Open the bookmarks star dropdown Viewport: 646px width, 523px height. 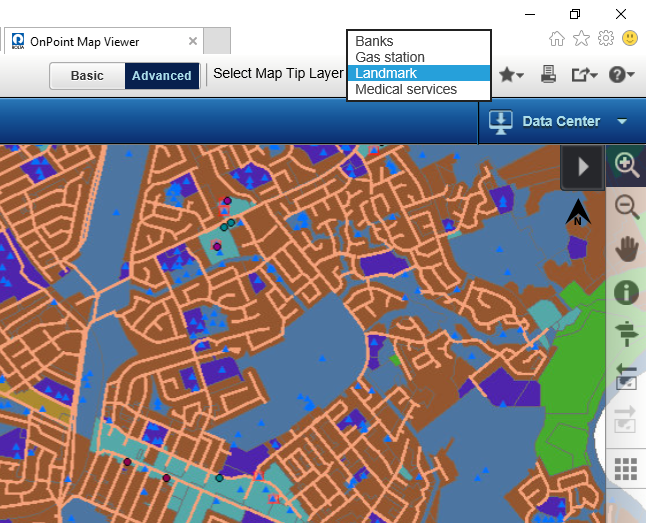512,74
